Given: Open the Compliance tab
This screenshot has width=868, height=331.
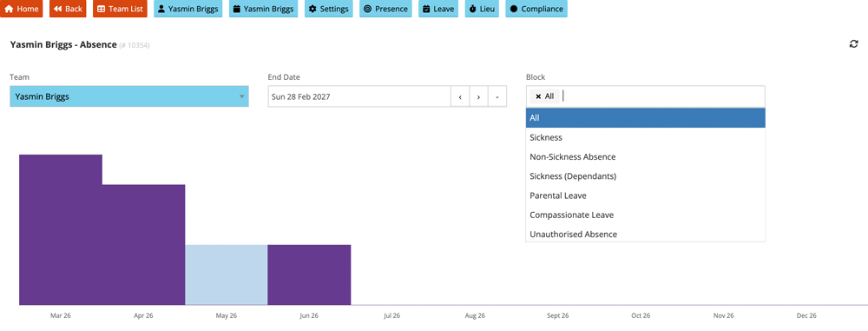Looking at the screenshot, I should tap(536, 9).
